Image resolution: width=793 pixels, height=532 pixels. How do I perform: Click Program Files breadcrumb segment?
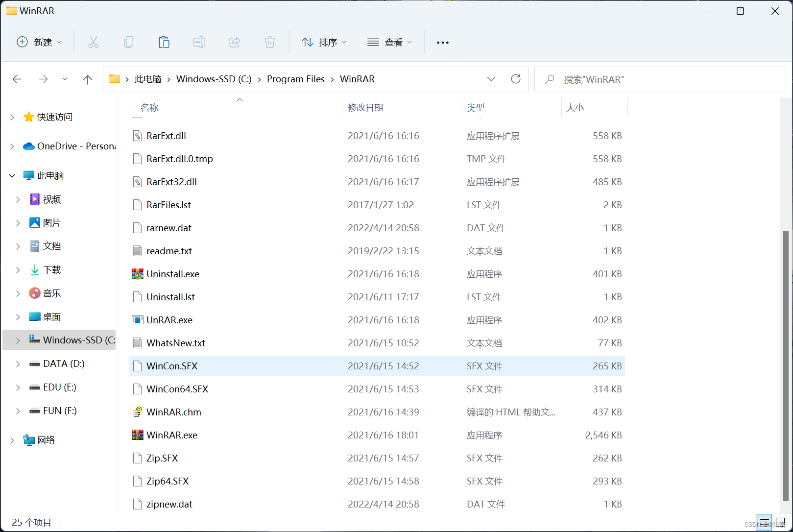(x=296, y=79)
